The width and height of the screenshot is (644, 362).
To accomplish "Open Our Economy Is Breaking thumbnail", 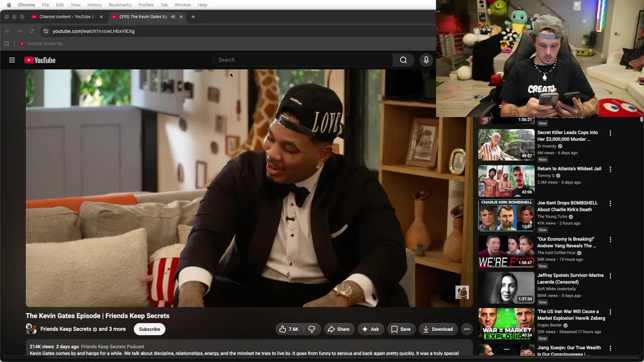I will click(x=506, y=251).
